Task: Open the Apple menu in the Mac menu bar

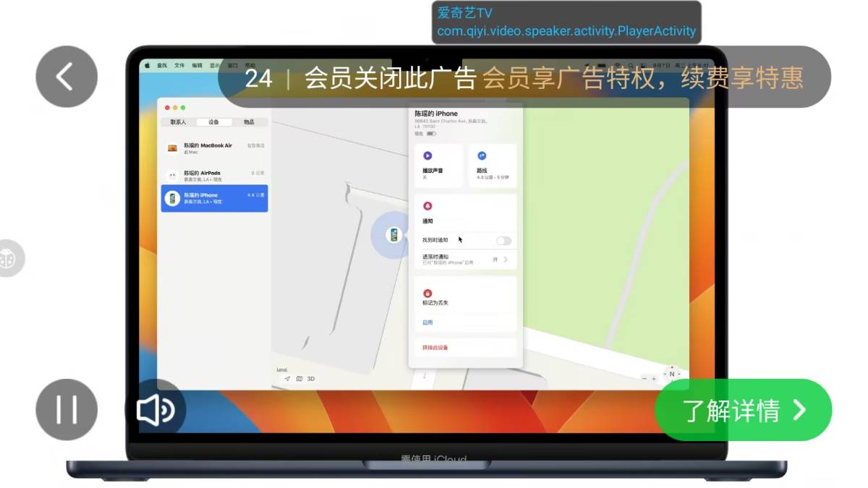Action: (x=148, y=65)
